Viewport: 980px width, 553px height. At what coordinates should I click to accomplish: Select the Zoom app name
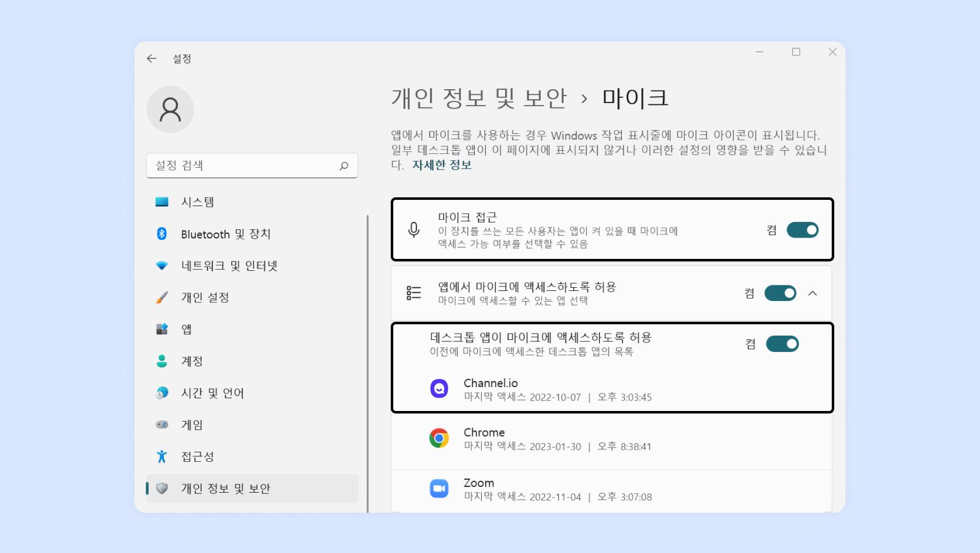coord(479,483)
